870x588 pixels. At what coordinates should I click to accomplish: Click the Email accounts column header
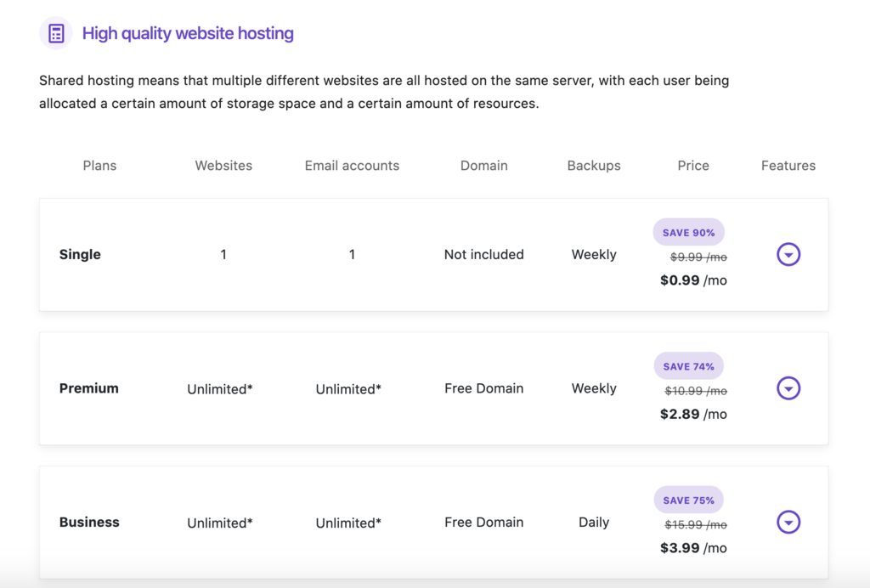click(352, 166)
